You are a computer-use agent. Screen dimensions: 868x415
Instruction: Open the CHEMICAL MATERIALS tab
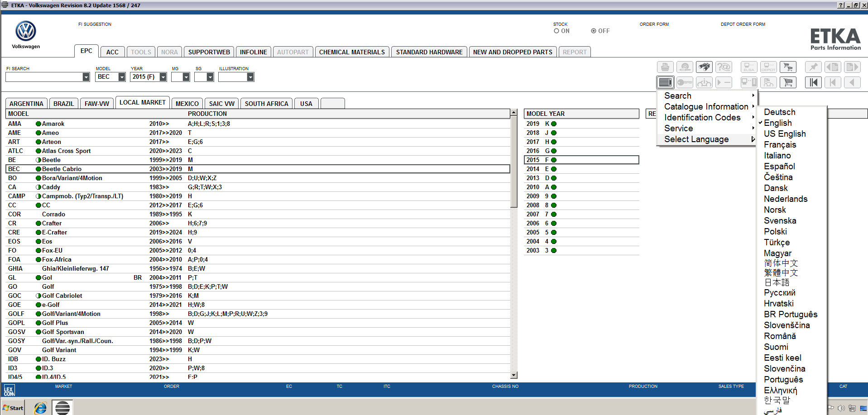[x=352, y=52]
